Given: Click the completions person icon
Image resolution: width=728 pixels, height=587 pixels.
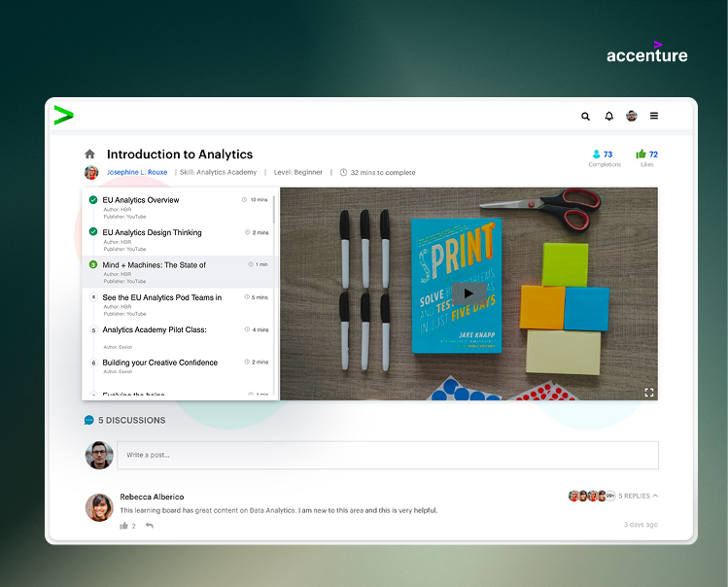Looking at the screenshot, I should point(596,155).
